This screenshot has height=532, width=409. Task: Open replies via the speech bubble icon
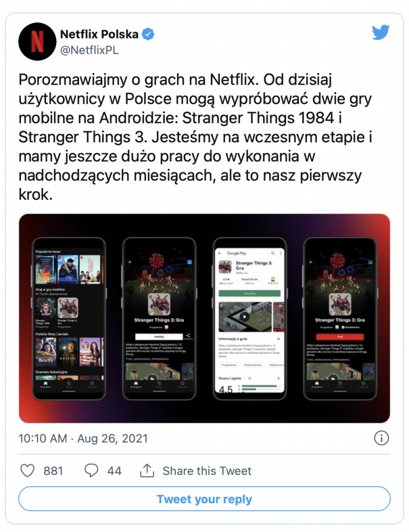(91, 471)
